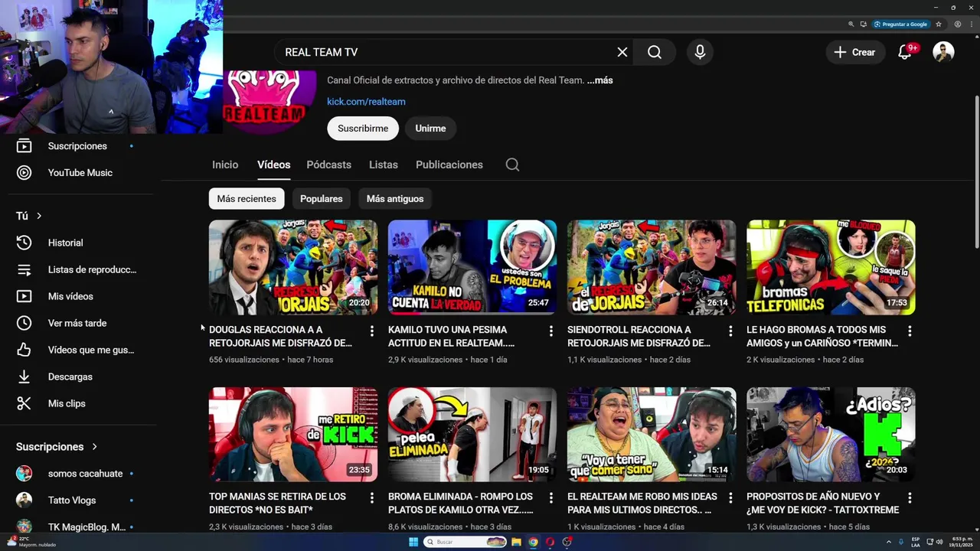Open options for BROMA ELIMINADA video
The image size is (980, 551).
pos(551,498)
